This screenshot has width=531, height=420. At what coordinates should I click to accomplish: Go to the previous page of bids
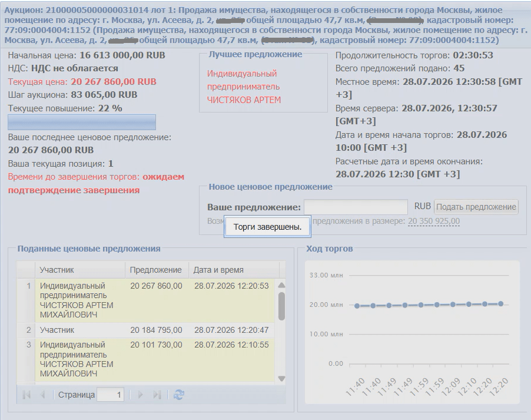42,395
